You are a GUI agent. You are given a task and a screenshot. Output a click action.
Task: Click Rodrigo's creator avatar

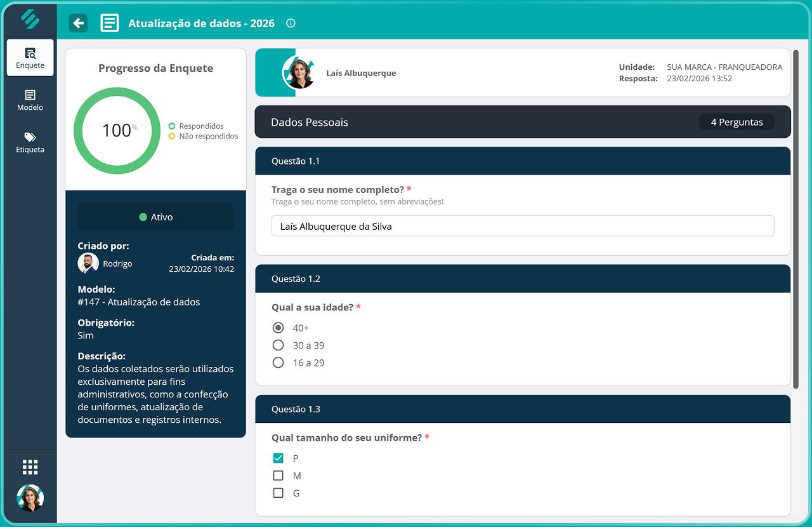[x=88, y=263]
